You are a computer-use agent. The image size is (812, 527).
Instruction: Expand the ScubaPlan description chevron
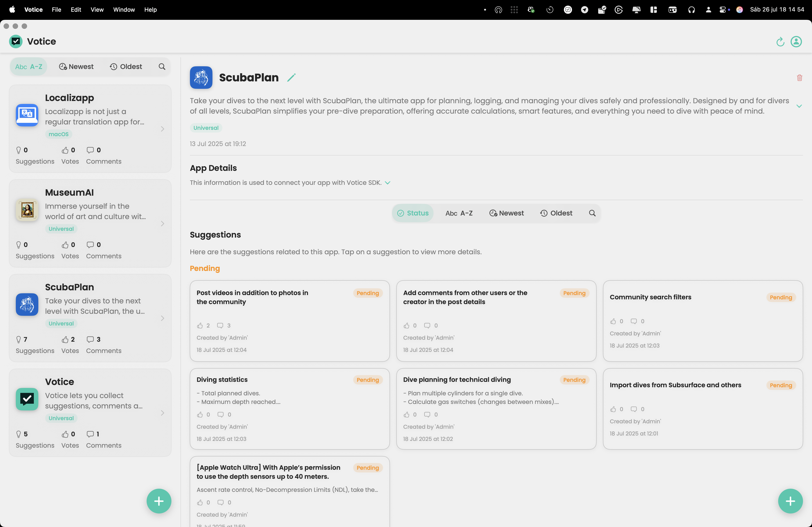[x=799, y=106]
